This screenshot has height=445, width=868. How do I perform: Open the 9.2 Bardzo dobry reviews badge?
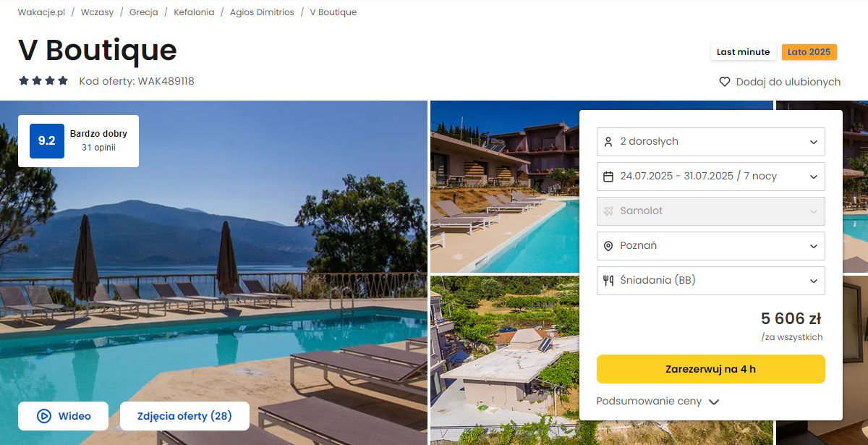(x=78, y=141)
